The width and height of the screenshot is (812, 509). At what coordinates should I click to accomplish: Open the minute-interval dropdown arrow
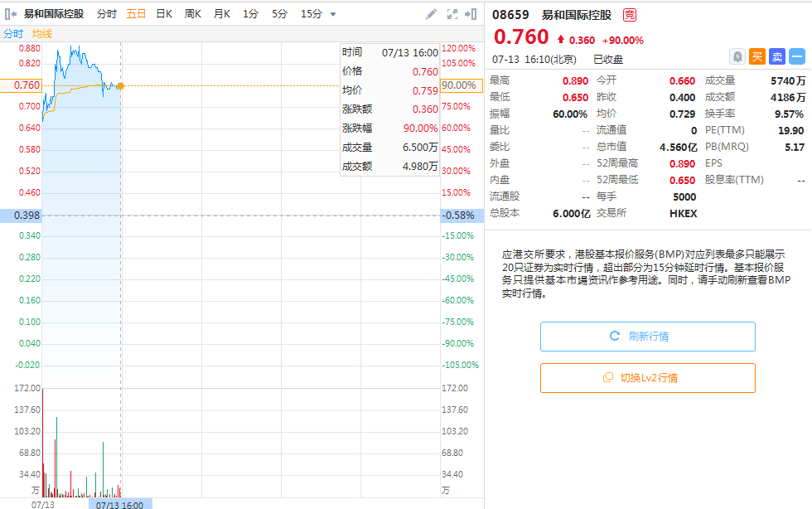click(x=333, y=14)
